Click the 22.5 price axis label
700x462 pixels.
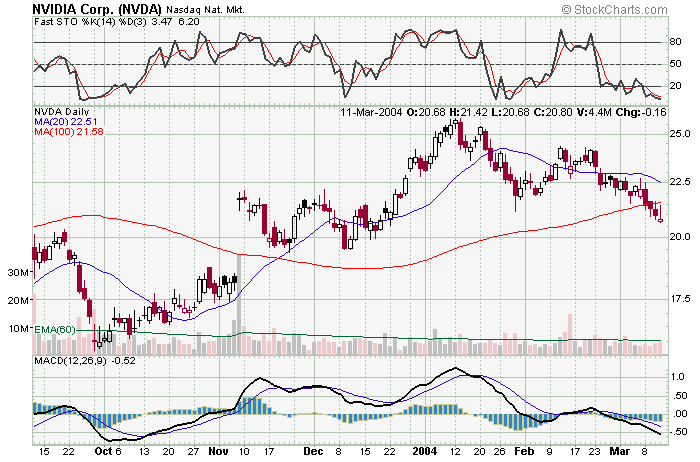[679, 182]
